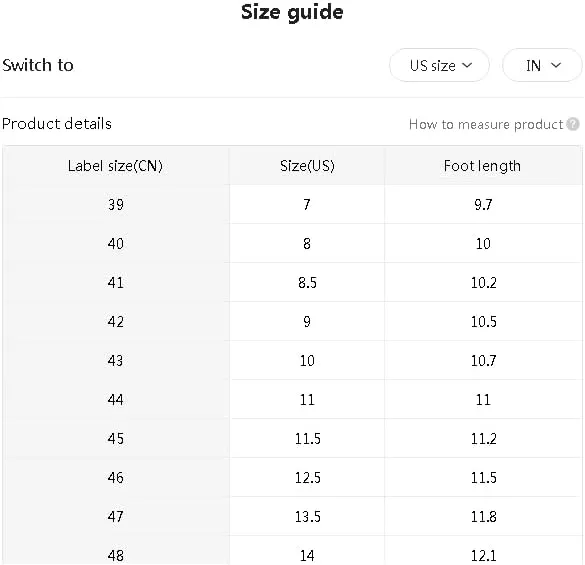
Task: Click the Product details heading
Action: pos(57,124)
